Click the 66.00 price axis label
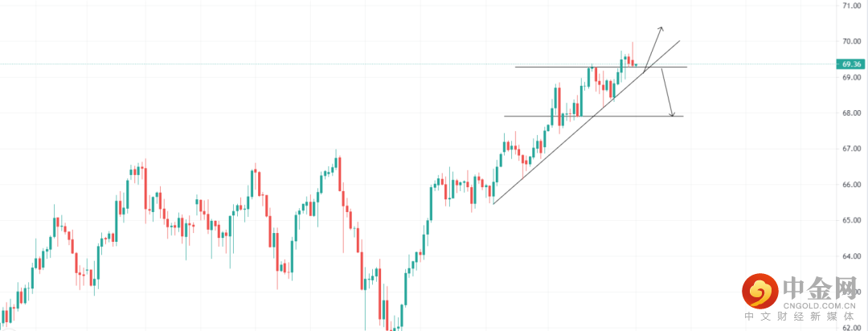This screenshot has height=331, width=868. click(x=851, y=185)
